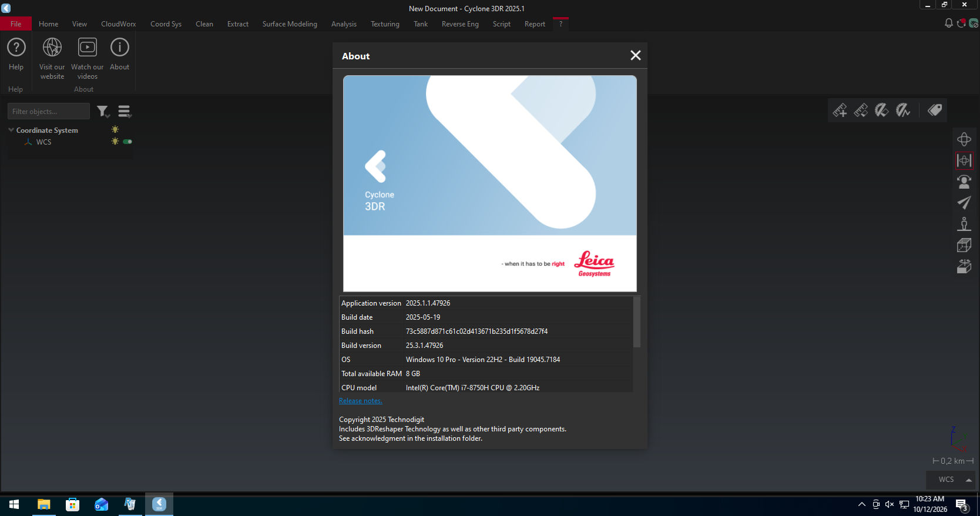Collapse the Coordinate System tree node
The image size is (980, 516).
click(11, 130)
